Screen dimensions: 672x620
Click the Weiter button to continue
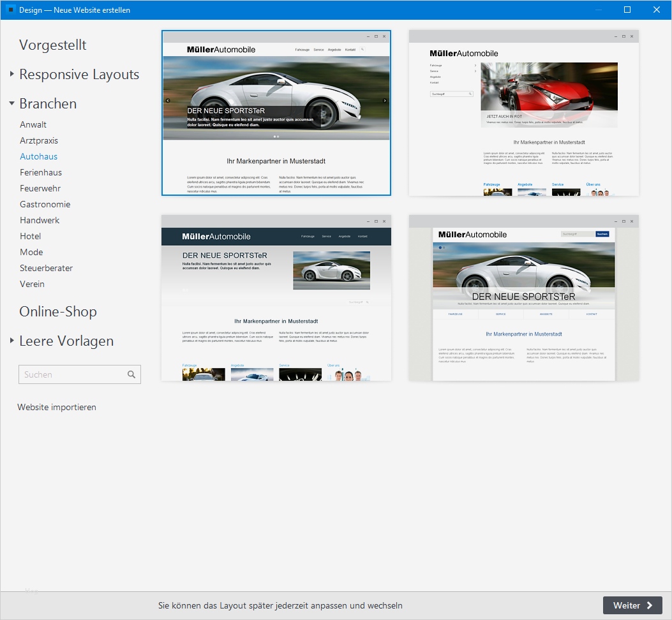click(x=632, y=605)
